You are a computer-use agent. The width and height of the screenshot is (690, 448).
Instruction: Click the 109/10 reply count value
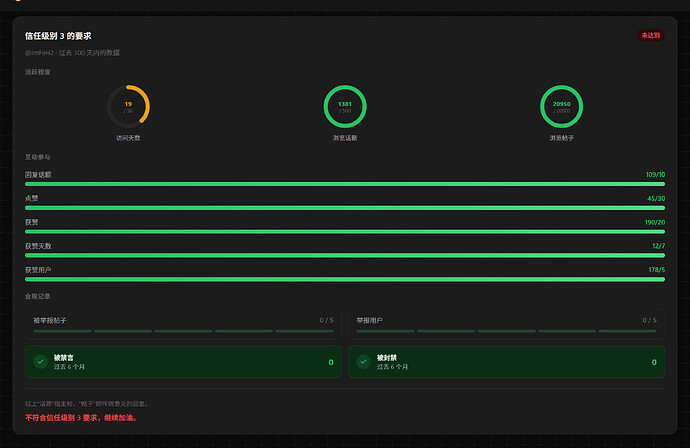click(655, 175)
